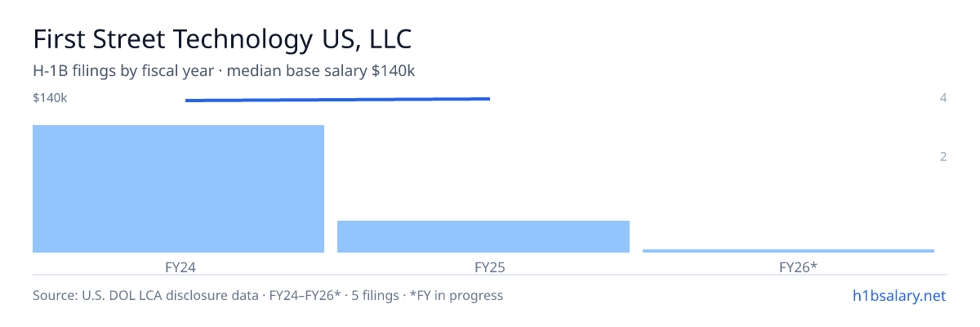Click the right end of the salary line
980x327 pixels.
488,99
